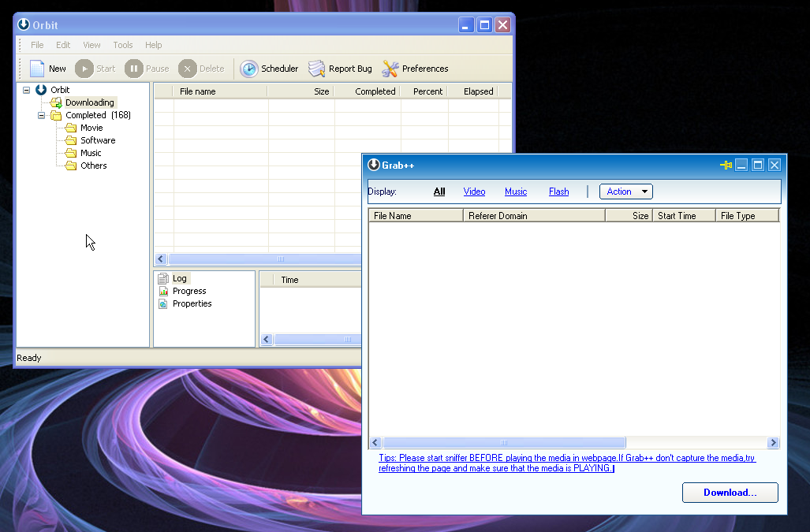Select the Software folder in tree
Viewport: 810px width, 532px height.
pyautogui.click(x=98, y=140)
